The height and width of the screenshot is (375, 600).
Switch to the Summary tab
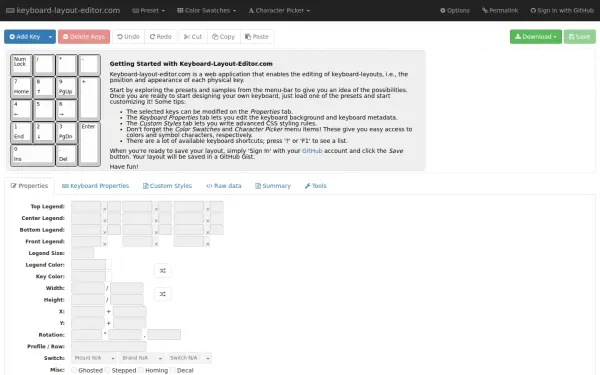pyautogui.click(x=273, y=186)
